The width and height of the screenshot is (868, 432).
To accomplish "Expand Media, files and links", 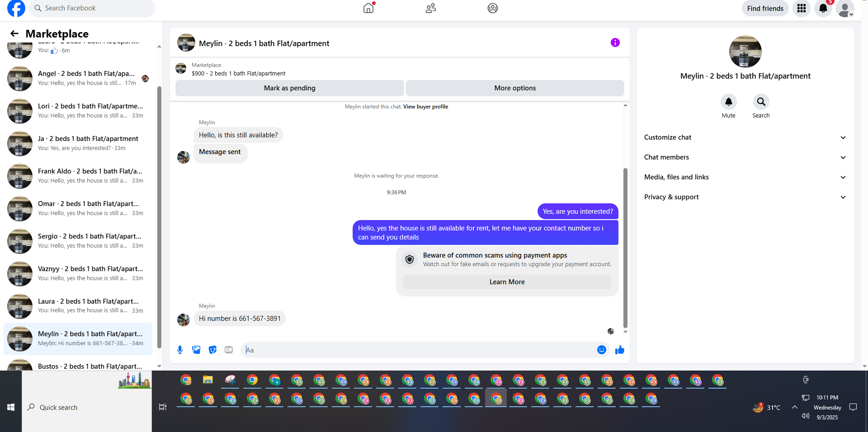I will (745, 177).
